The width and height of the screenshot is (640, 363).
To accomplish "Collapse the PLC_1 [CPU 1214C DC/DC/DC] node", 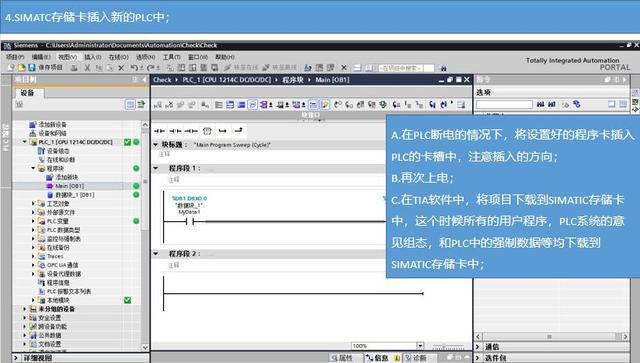I will pos(25,142).
